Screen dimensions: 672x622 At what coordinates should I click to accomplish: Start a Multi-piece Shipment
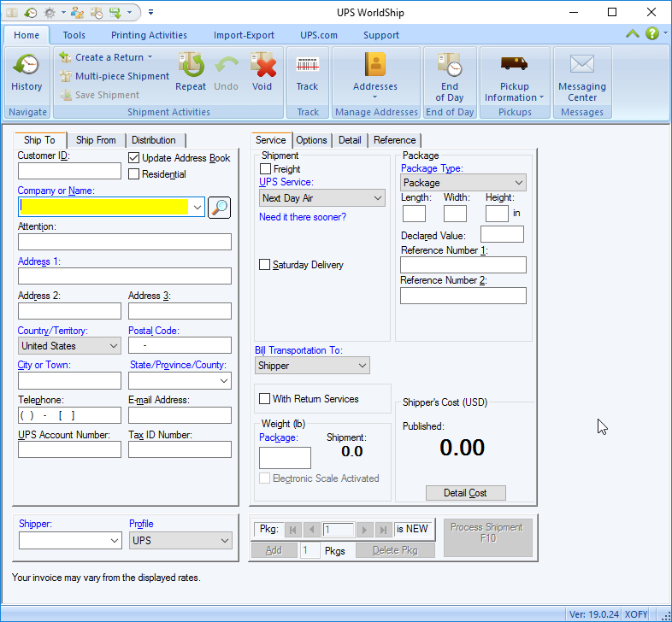click(x=114, y=76)
